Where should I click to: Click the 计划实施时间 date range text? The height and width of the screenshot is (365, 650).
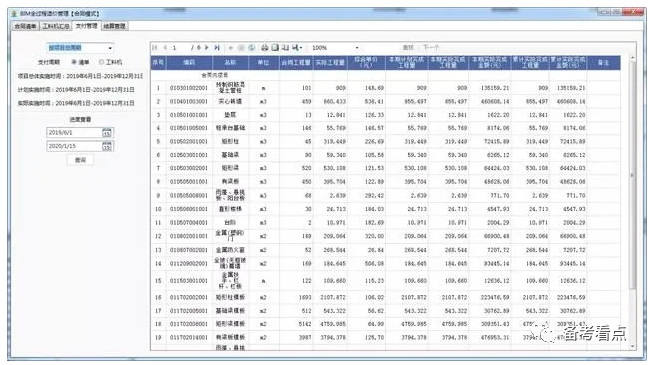pos(76,90)
